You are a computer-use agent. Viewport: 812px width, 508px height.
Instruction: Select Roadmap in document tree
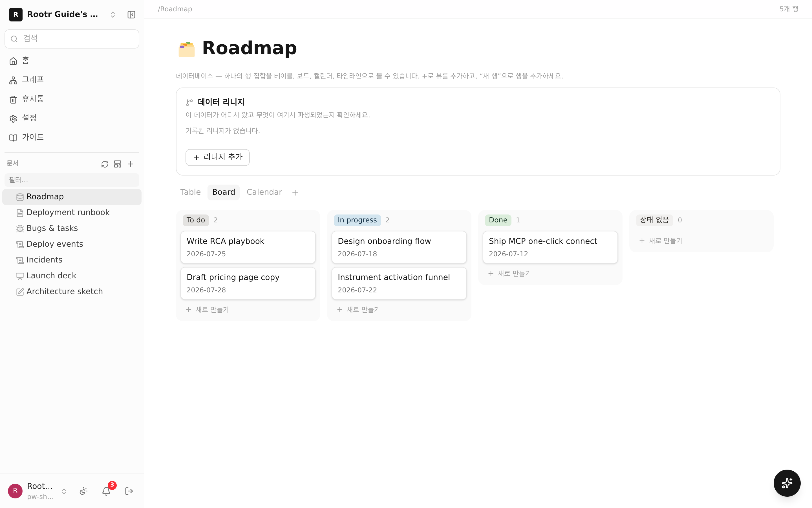(x=72, y=197)
